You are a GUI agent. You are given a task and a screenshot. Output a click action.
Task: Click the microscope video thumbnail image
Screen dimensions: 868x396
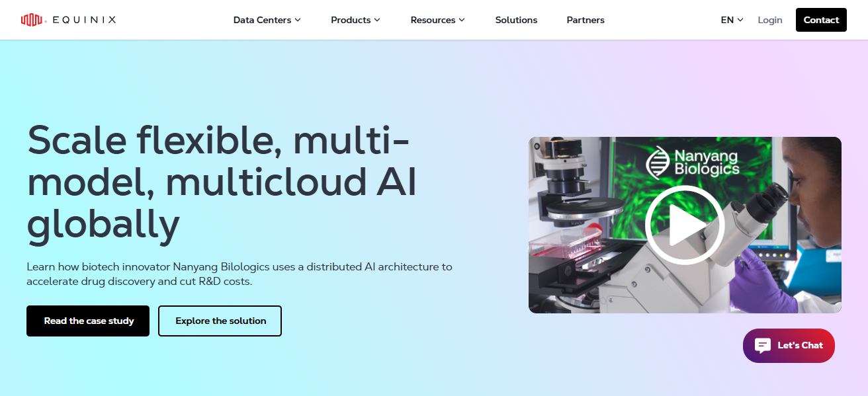[x=685, y=225]
